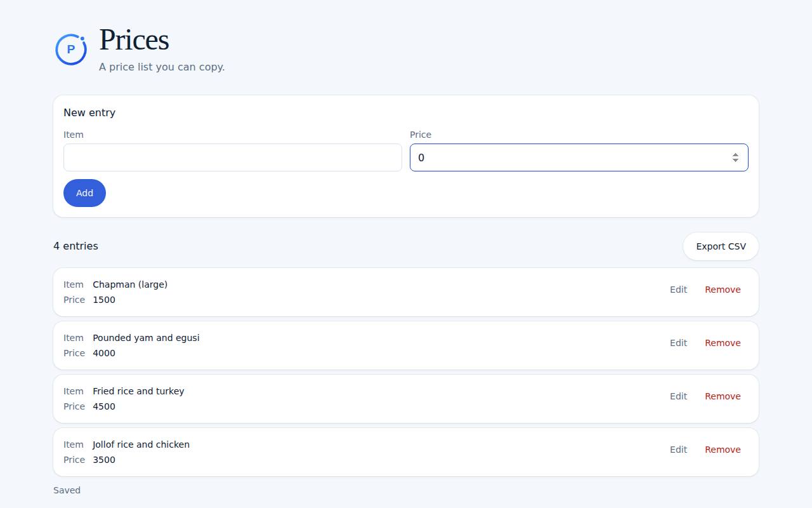
Task: Export the list as CSV
Action: tap(721, 246)
